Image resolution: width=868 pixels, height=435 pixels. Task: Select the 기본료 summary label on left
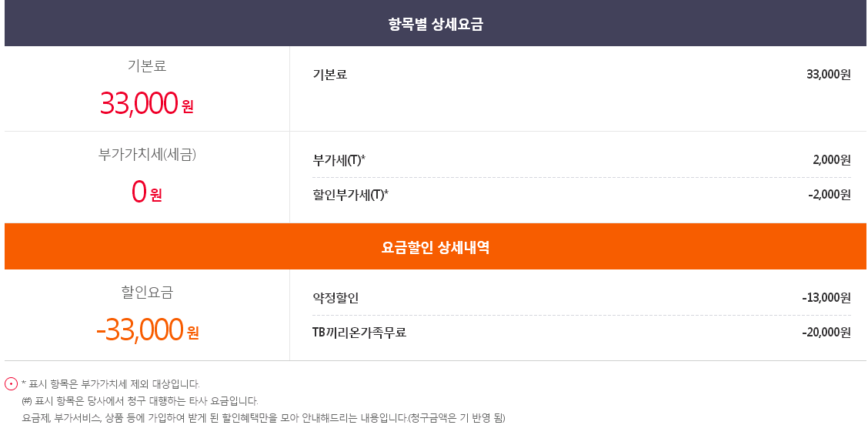147,66
